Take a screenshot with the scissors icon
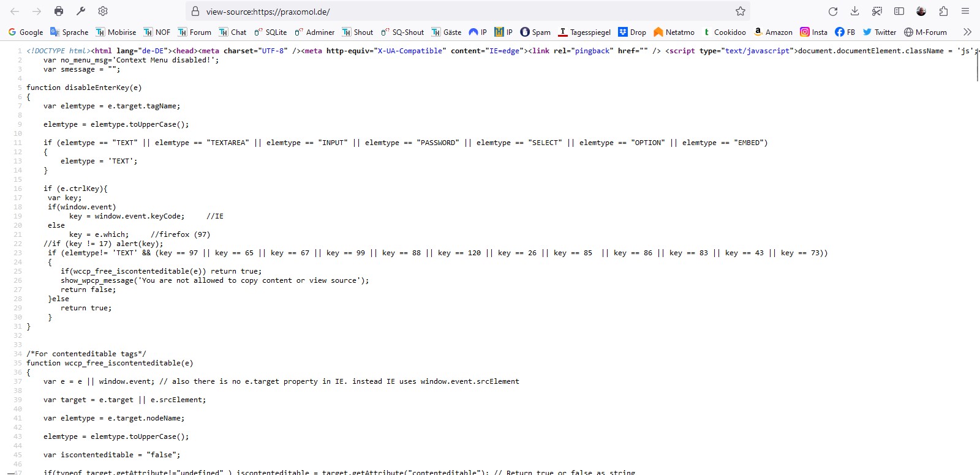This screenshot has height=475, width=980. point(877,11)
